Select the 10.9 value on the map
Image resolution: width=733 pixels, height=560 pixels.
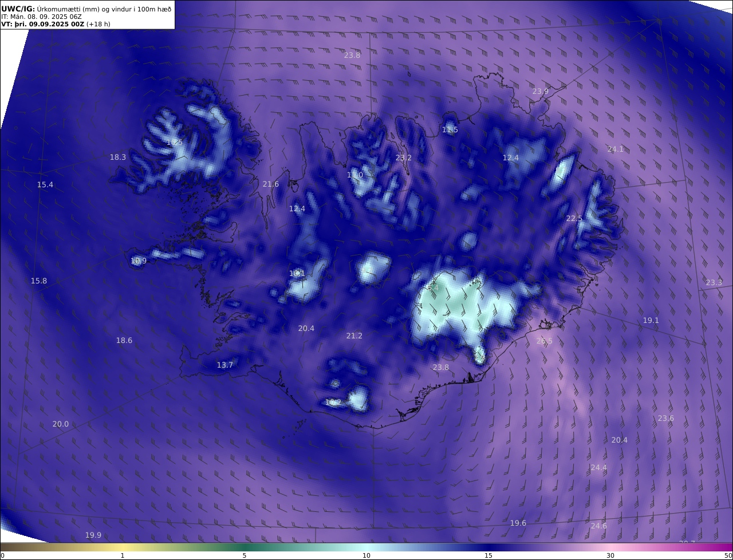139,261
